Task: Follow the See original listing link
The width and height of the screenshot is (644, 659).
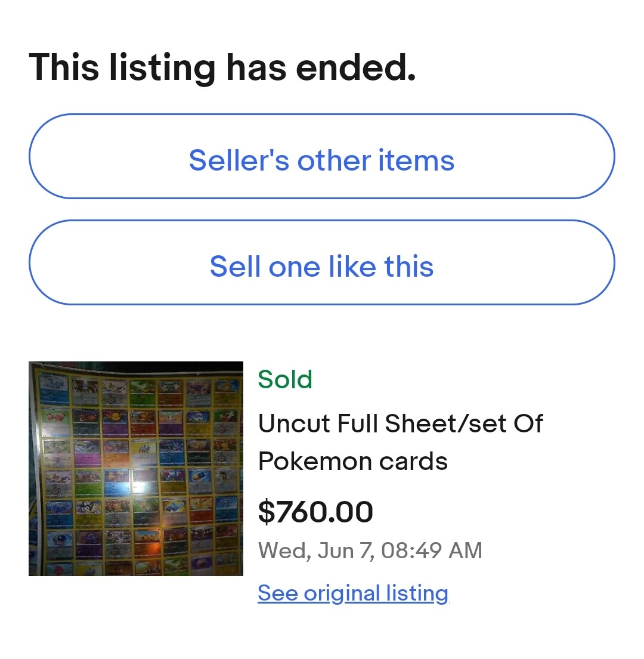Action: 353,593
